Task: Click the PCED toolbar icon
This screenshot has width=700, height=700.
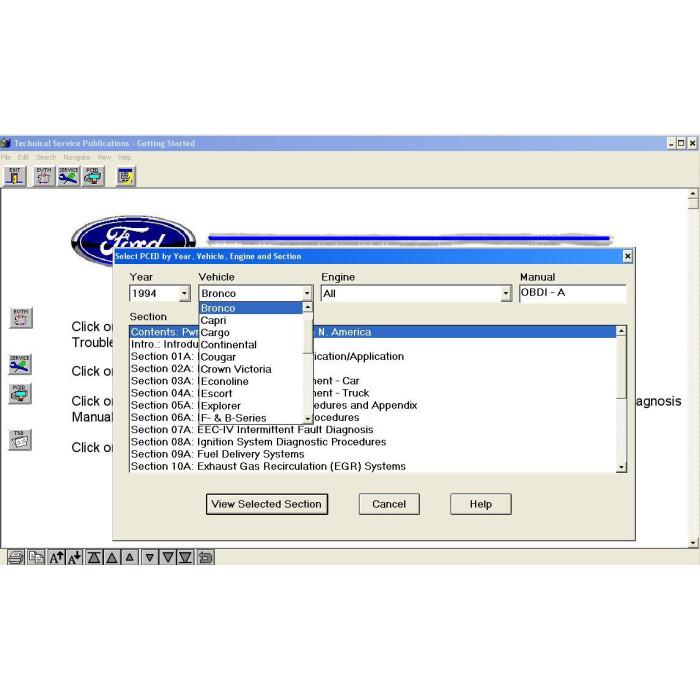Action: click(93, 176)
